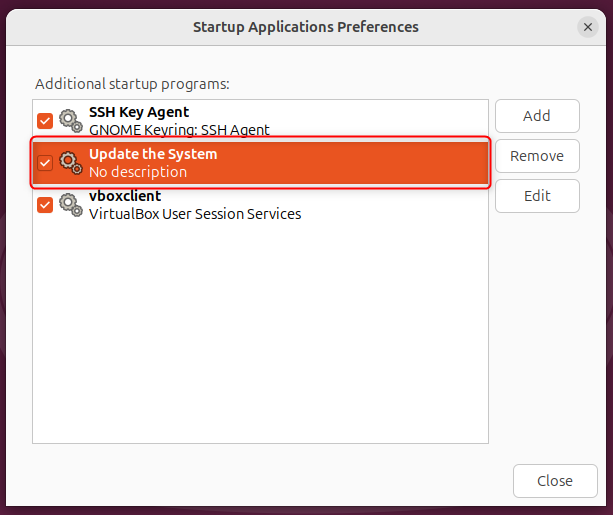This screenshot has width=613, height=515.
Task: Click the gear icon for SSH Key Agent
Action: (x=70, y=121)
